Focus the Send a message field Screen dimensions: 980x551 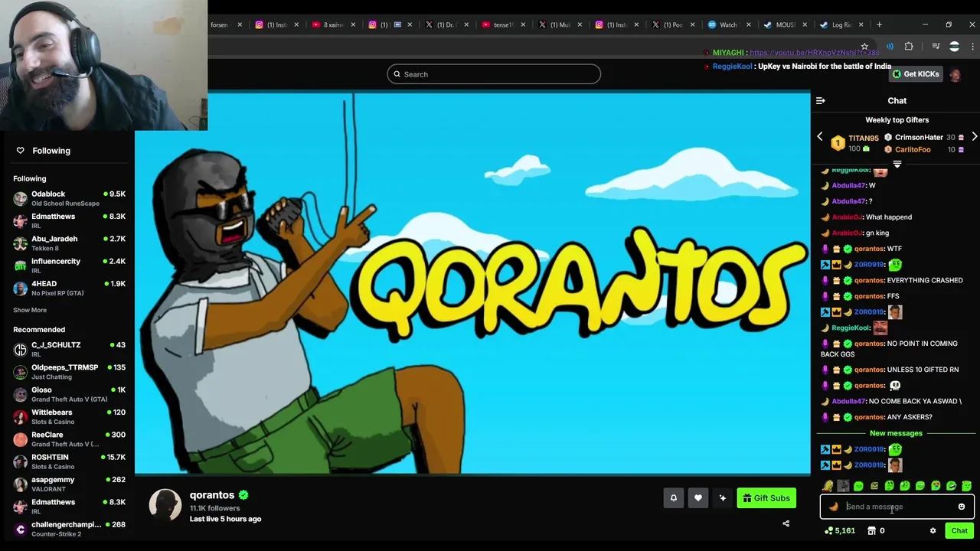coord(897,507)
